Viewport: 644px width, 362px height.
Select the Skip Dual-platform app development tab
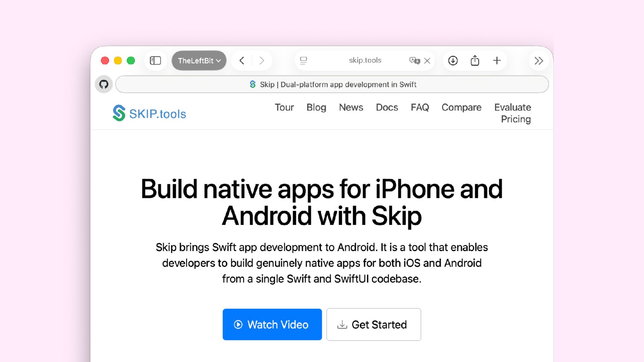coord(332,84)
